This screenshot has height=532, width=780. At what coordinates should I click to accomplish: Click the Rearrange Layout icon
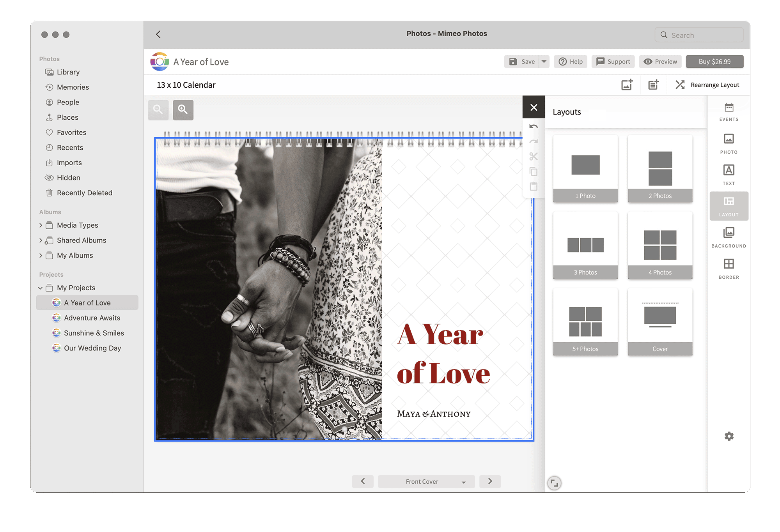680,85
